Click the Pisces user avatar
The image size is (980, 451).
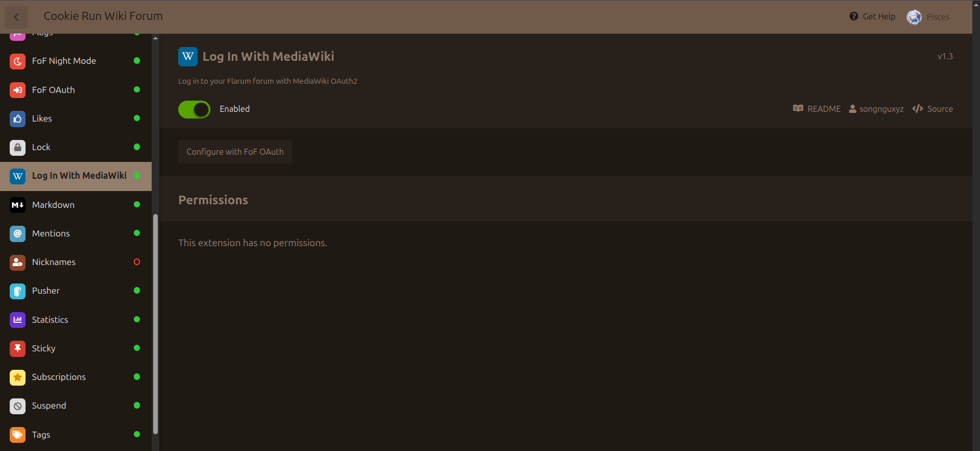[914, 17]
